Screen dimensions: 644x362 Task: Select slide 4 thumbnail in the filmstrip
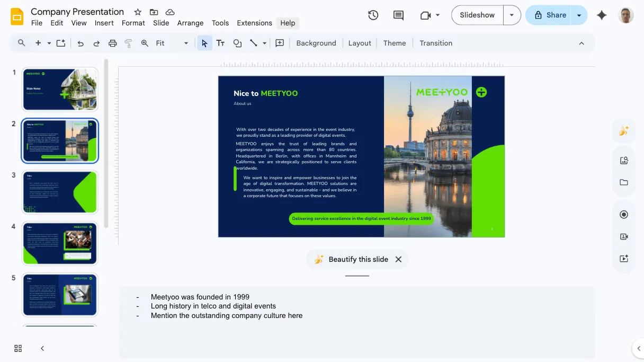coord(60,243)
